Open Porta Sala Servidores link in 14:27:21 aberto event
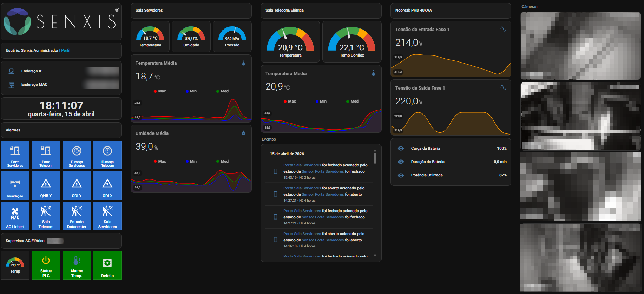 tap(302, 188)
